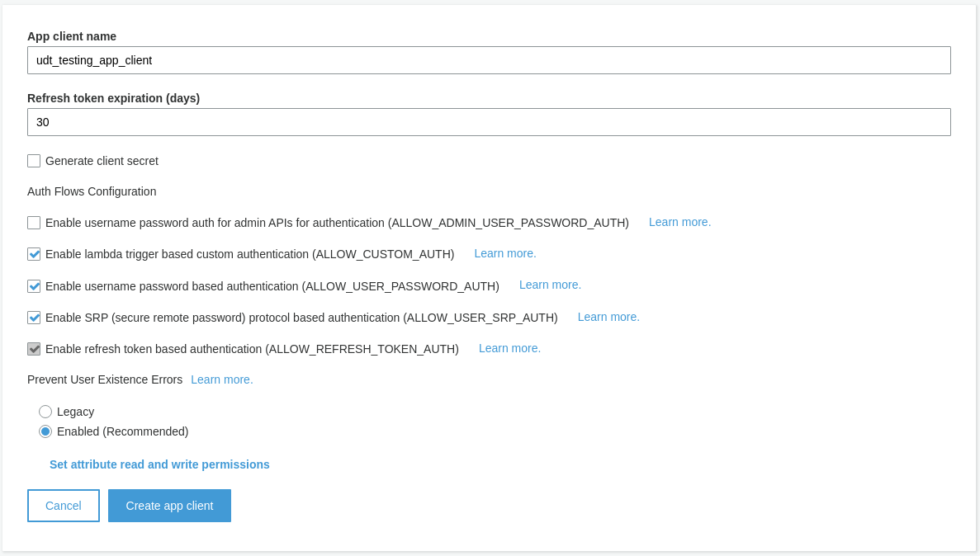The image size is (980, 556).
Task: Check the Generate client secret checkbox
Action: 34,161
